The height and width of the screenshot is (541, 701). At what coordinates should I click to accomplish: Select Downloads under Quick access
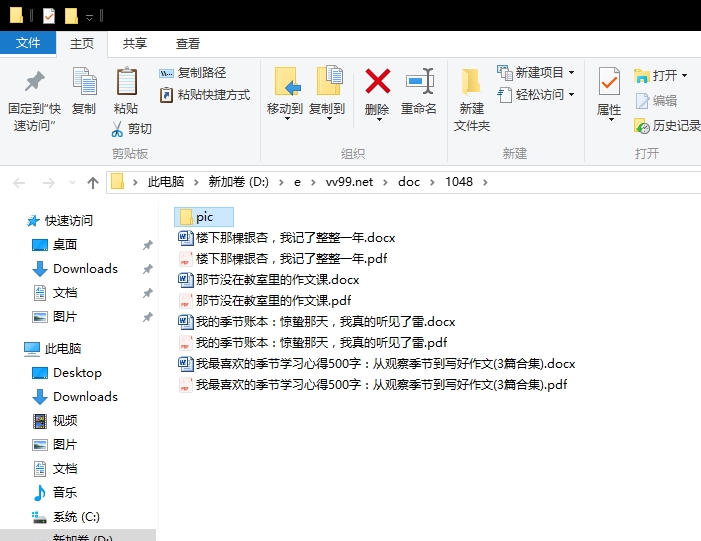(85, 269)
